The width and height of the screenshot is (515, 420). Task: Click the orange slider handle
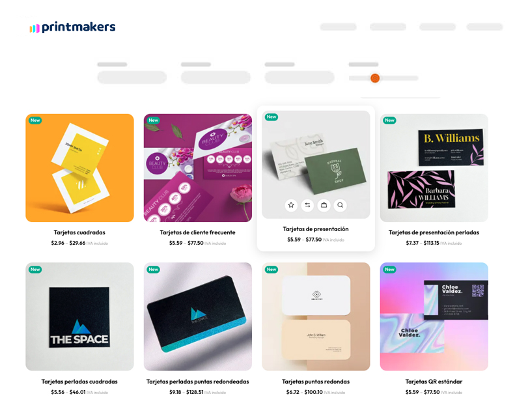[x=375, y=78]
